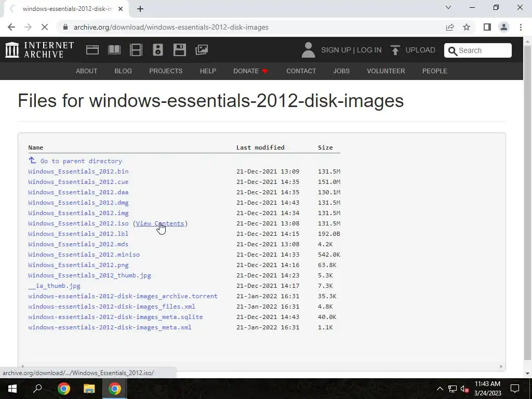Open the JOBS menu item
The image size is (532, 399).
pos(341,71)
